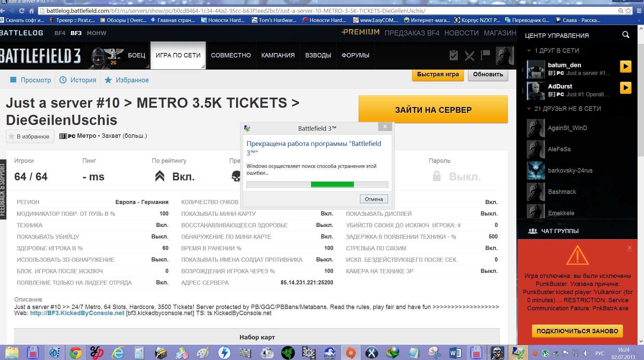Open Origin in taskbar
644x360 pixels.
coord(351,353)
